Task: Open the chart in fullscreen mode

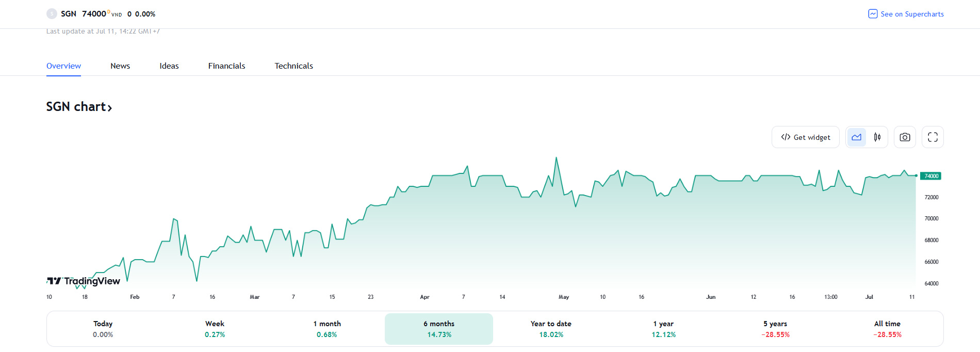Action: click(x=933, y=137)
